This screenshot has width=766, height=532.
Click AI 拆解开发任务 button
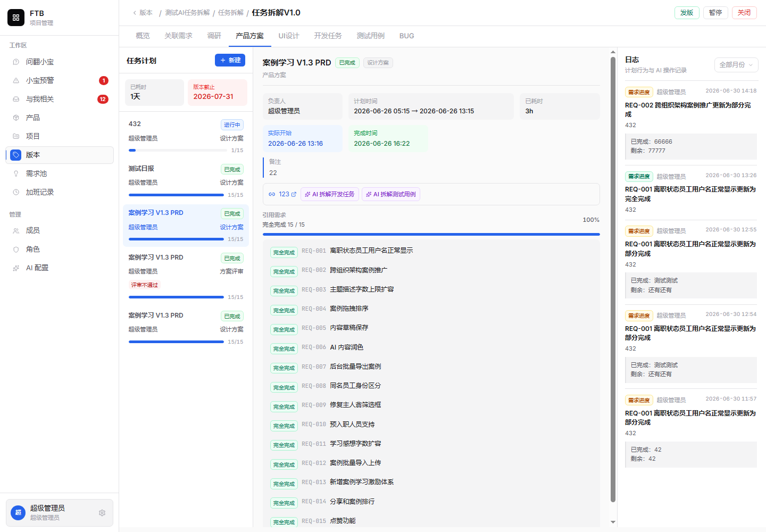point(330,195)
